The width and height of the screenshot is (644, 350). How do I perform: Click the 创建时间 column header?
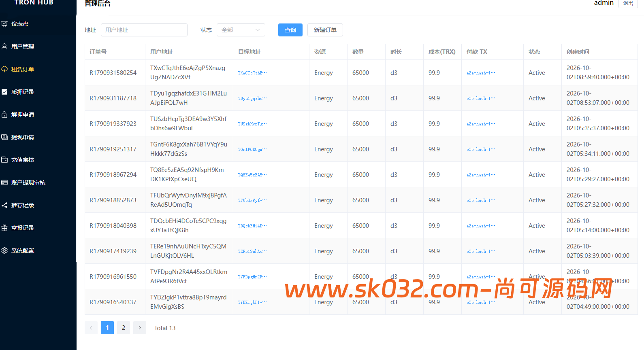pyautogui.click(x=578, y=52)
